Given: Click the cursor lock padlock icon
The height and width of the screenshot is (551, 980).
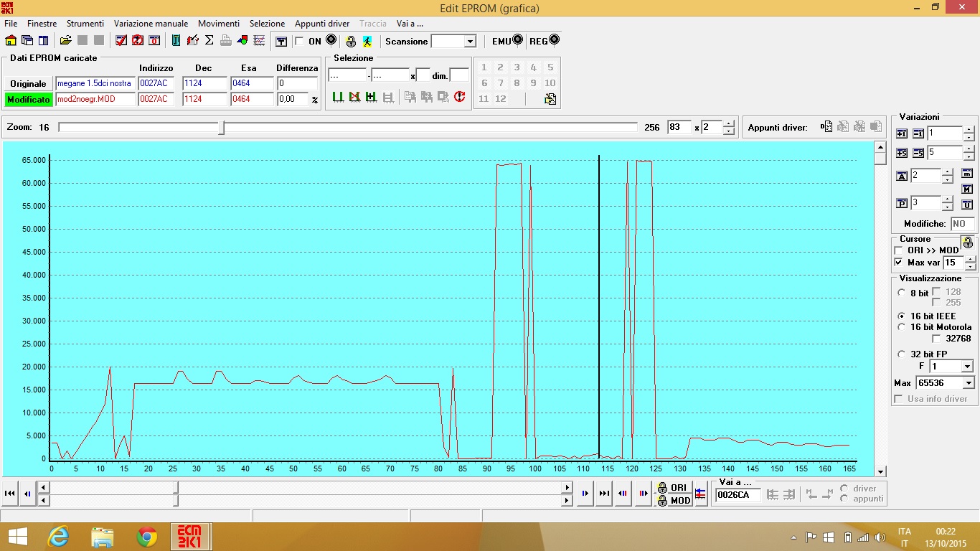Looking at the screenshot, I should tap(968, 242).
